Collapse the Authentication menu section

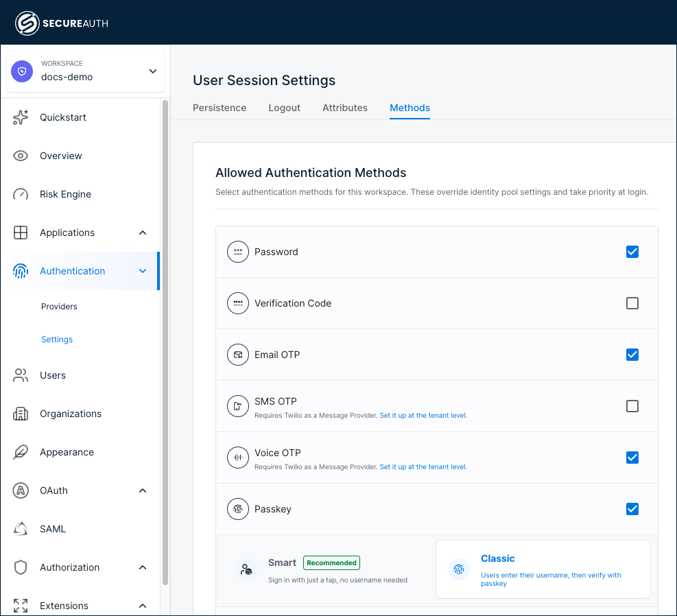[143, 271]
